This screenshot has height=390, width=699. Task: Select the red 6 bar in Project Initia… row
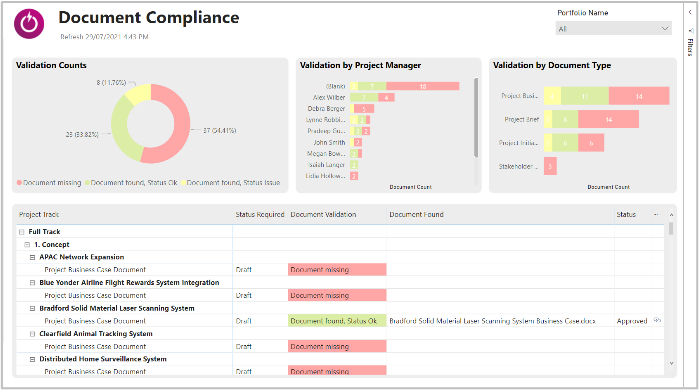pos(591,143)
